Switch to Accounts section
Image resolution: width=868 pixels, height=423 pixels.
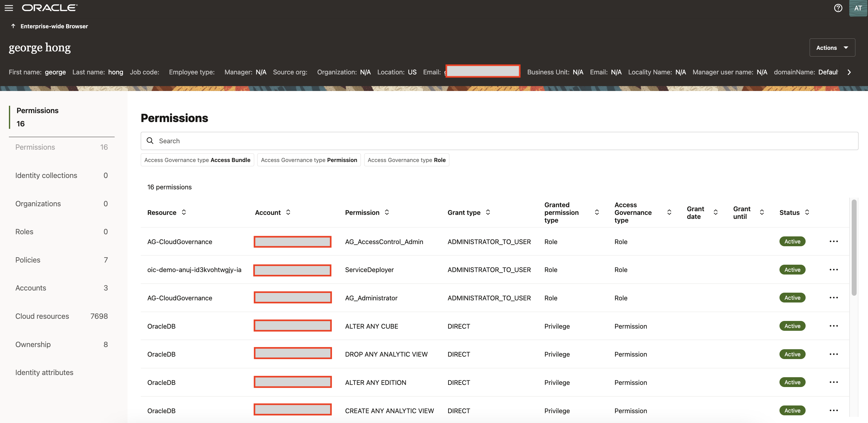click(31, 287)
